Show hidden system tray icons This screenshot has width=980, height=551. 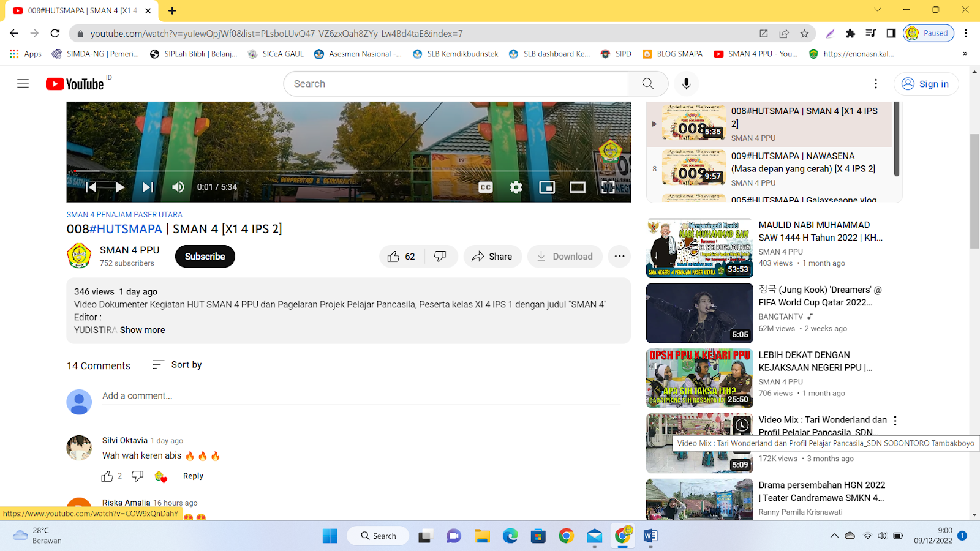coord(834,536)
